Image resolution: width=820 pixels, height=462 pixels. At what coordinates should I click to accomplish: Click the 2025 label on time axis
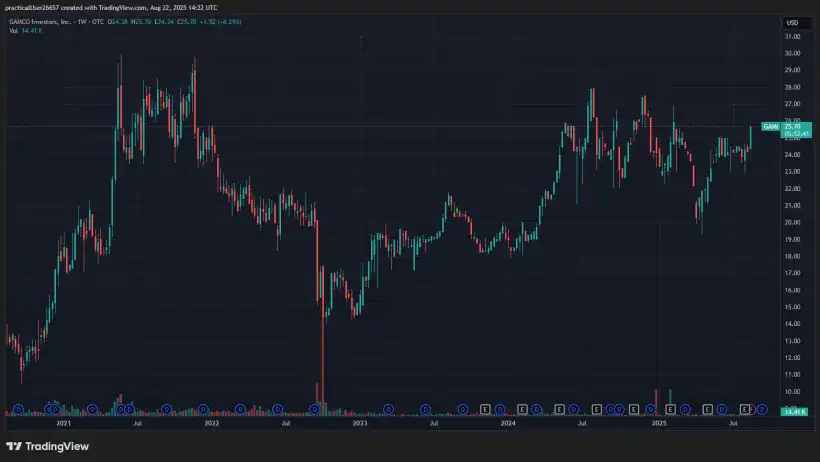658,424
